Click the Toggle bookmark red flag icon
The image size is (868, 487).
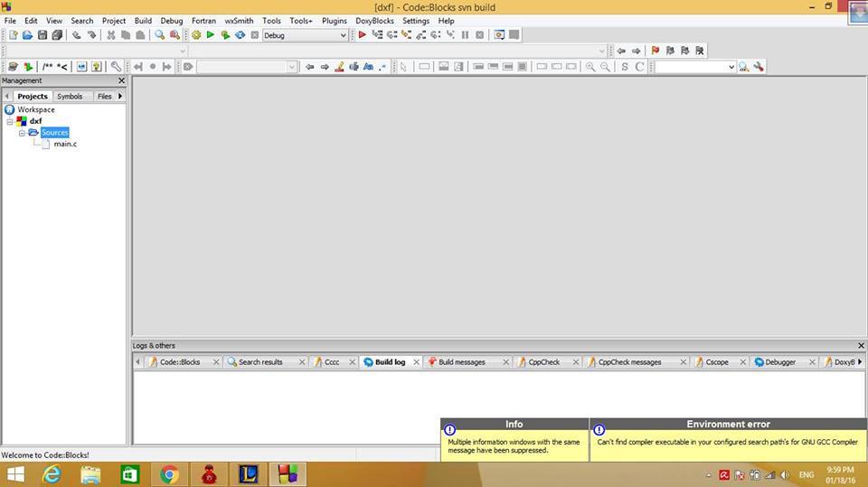[656, 51]
